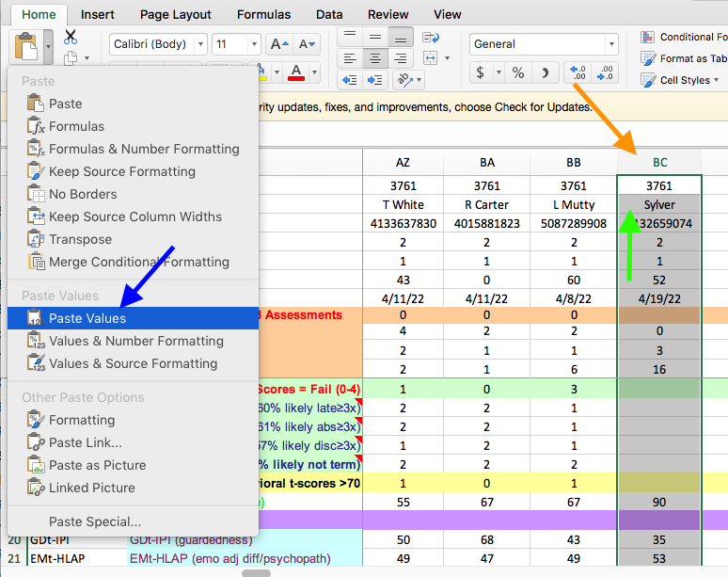Decrease font size with the small A button
Image resolution: width=728 pixels, height=577 pixels.
(307, 44)
